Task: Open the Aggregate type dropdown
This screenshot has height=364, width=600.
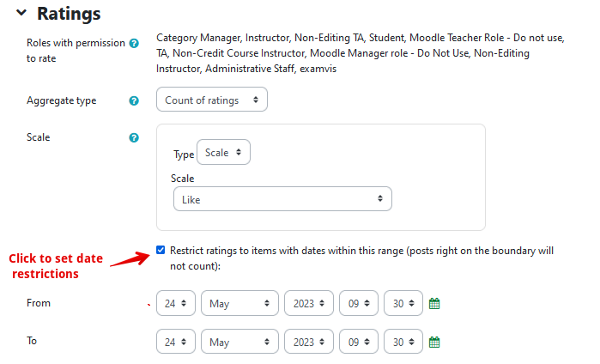Action: pos(211,100)
